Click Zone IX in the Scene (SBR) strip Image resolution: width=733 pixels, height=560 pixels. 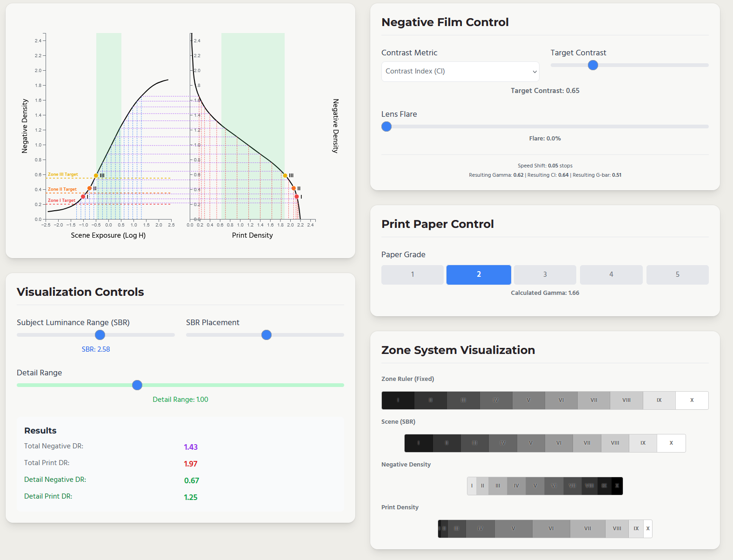tap(643, 443)
